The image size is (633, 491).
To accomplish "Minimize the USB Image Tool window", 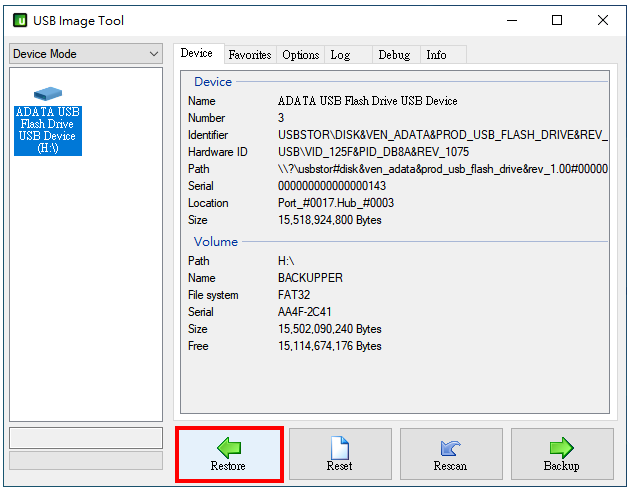I will tap(512, 20).
